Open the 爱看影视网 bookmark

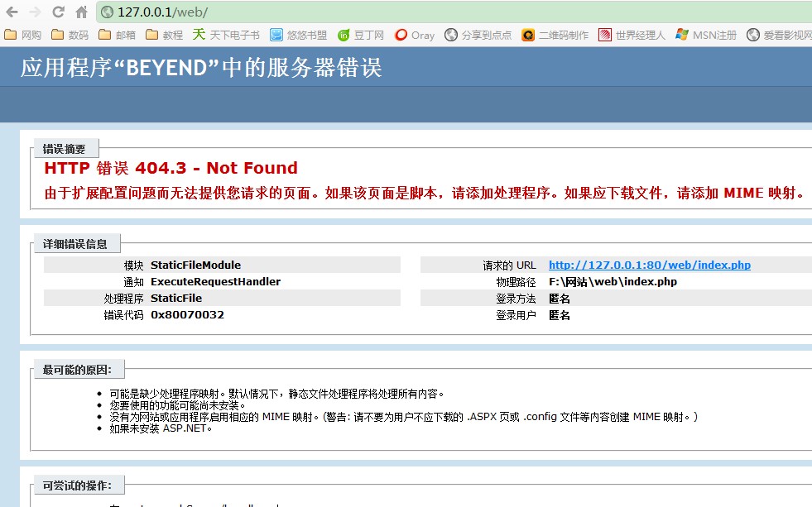(779, 35)
